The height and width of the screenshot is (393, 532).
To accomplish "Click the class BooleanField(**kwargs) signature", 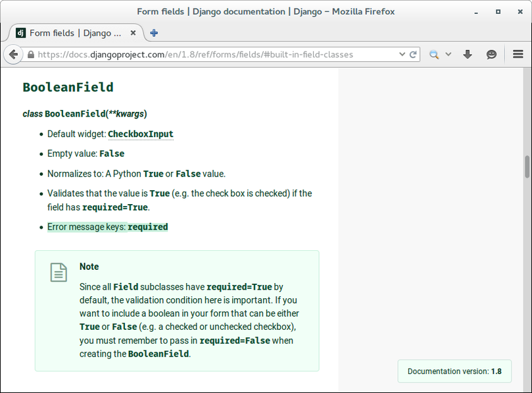I will (85, 114).
